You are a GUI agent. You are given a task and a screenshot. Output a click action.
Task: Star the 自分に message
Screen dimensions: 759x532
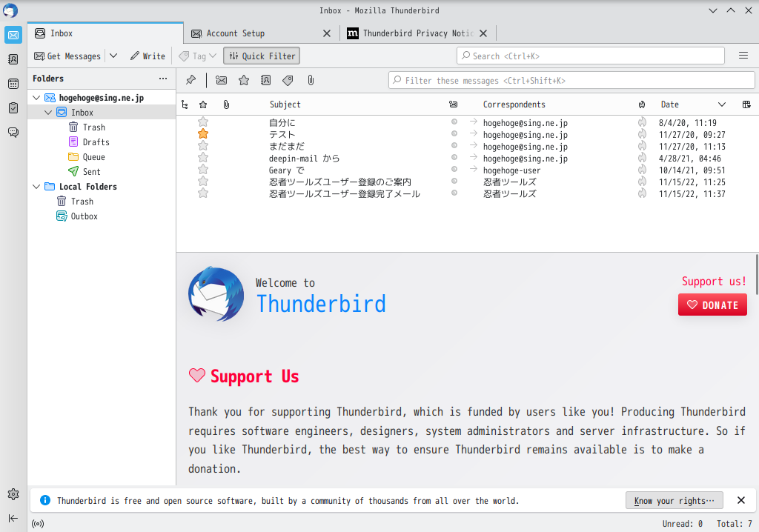203,122
